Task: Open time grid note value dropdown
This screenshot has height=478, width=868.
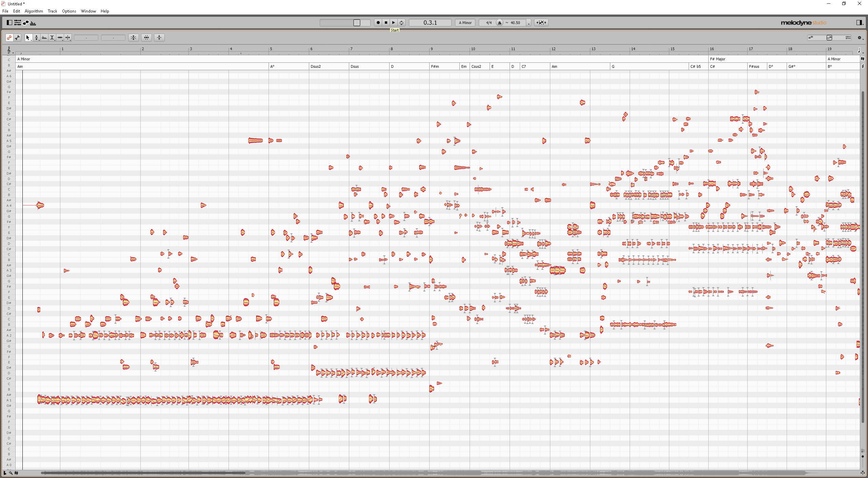Action: [860, 50]
